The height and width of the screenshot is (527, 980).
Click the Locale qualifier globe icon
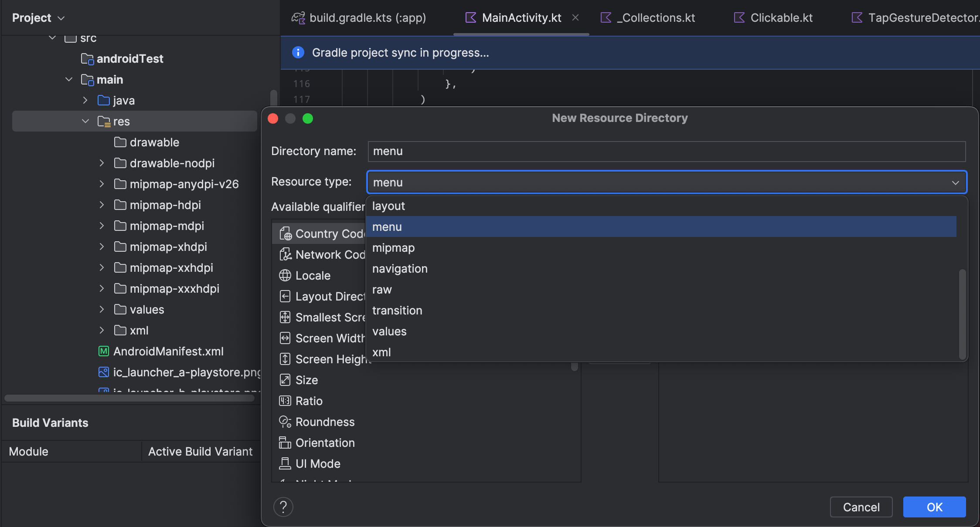tap(285, 275)
